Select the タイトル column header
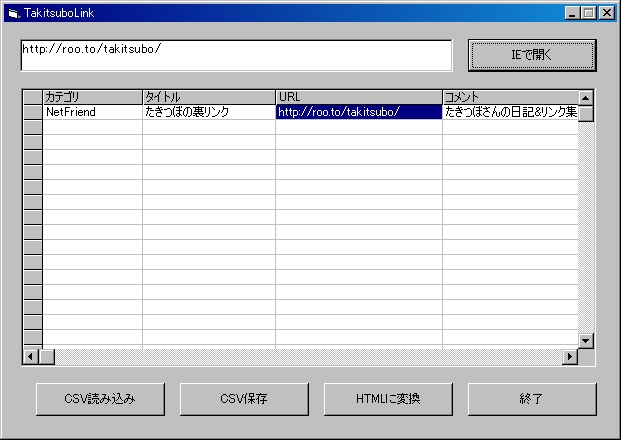Image resolution: width=621 pixels, height=440 pixels. tap(208, 97)
